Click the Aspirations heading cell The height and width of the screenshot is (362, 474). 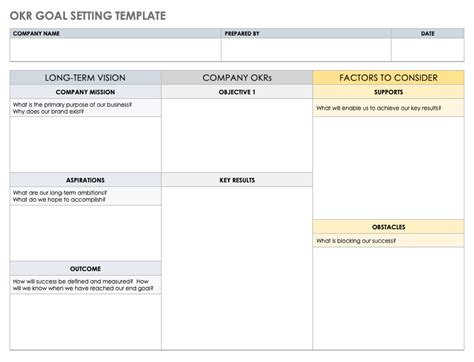pos(85,180)
